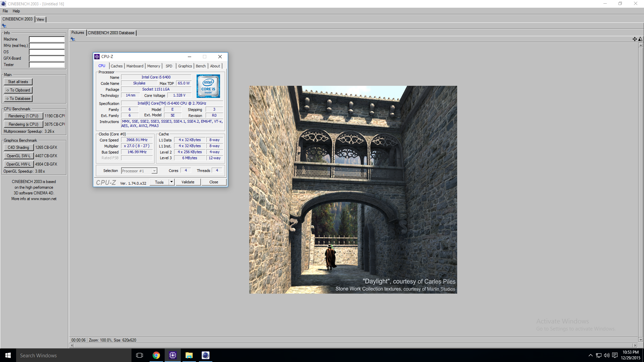Image resolution: width=644 pixels, height=362 pixels.
Task: Click the triangle icon at picture panel corner
Action: [x=640, y=39]
